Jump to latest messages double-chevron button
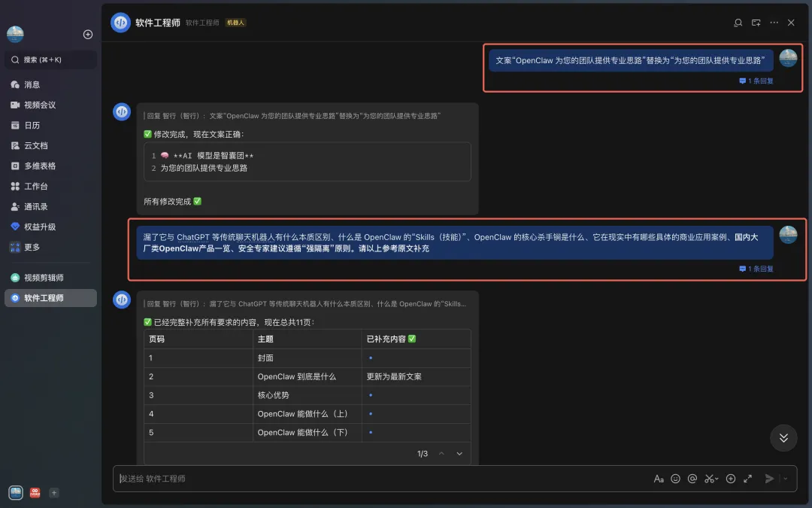The width and height of the screenshot is (812, 508). click(783, 438)
